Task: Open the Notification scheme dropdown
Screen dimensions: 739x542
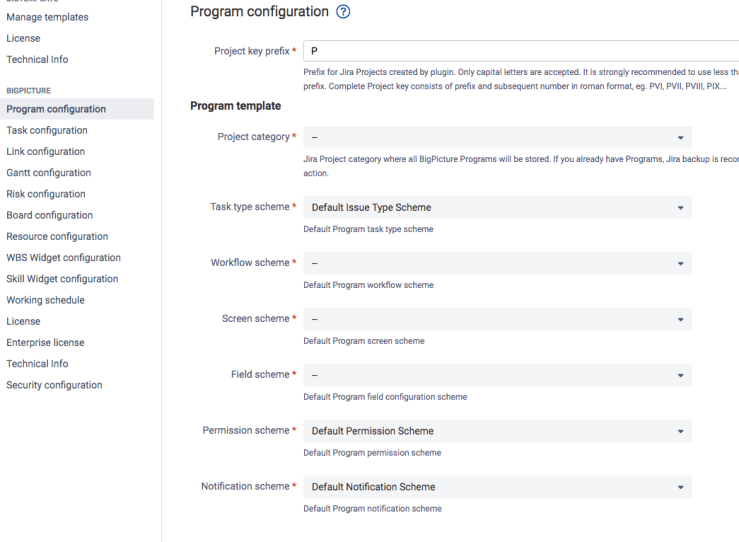Action: (496, 487)
